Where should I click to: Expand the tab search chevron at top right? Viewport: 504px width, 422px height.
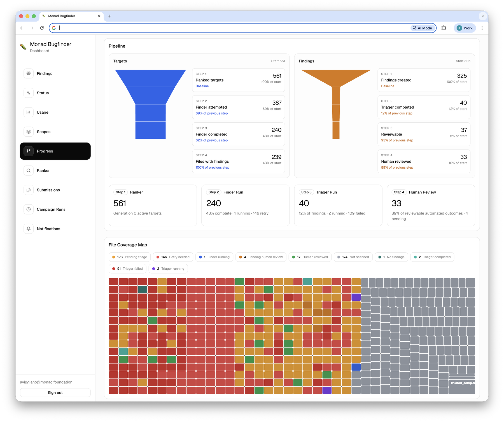tap(483, 16)
